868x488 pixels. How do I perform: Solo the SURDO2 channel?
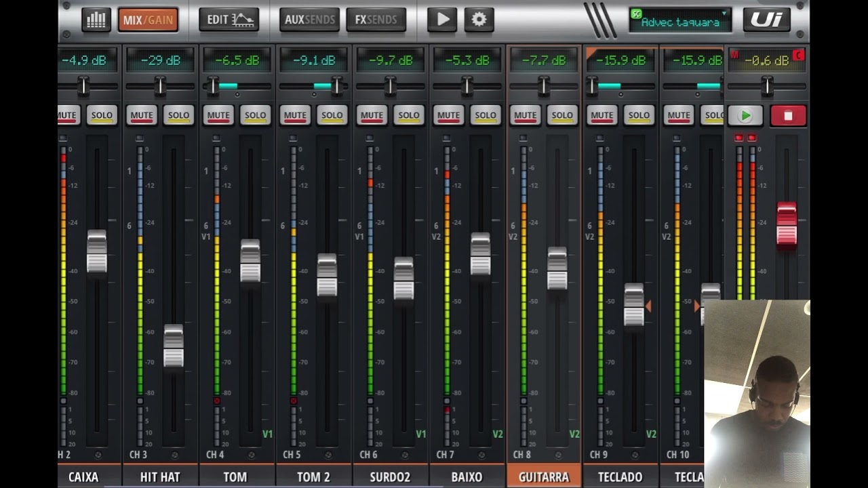pos(408,115)
